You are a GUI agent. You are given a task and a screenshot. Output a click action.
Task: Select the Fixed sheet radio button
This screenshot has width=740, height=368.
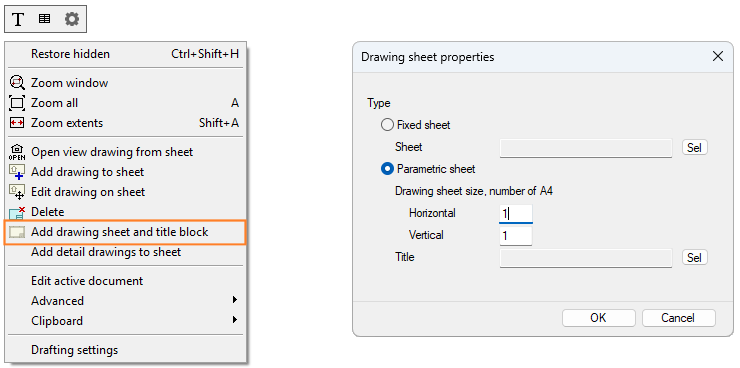point(387,125)
